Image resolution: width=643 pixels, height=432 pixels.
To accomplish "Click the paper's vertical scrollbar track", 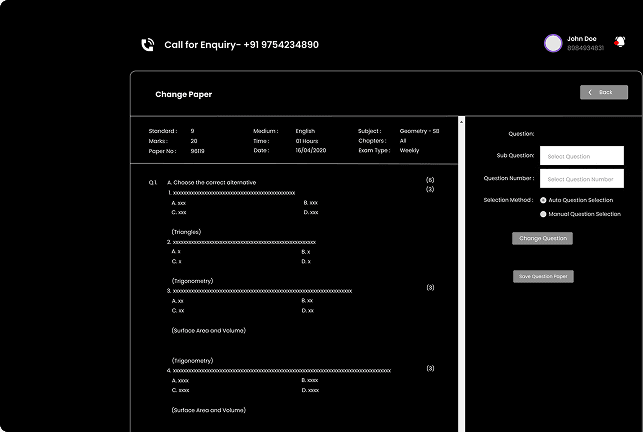I will coord(461,275).
